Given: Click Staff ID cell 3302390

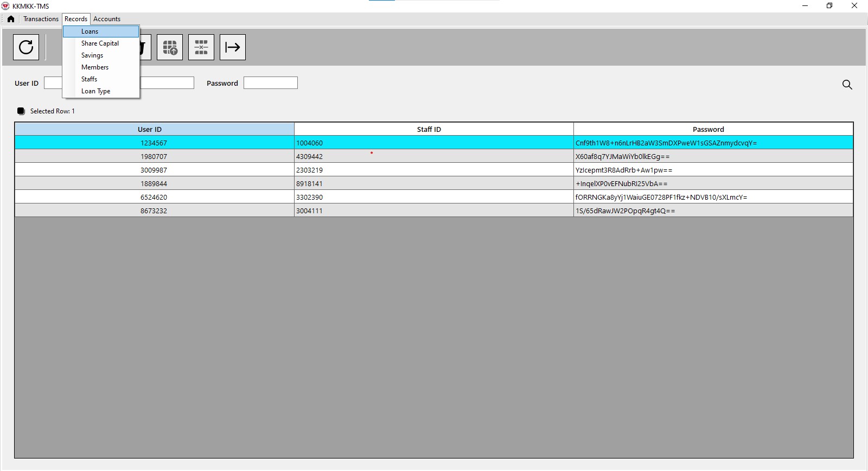Looking at the screenshot, I should click(x=434, y=197).
